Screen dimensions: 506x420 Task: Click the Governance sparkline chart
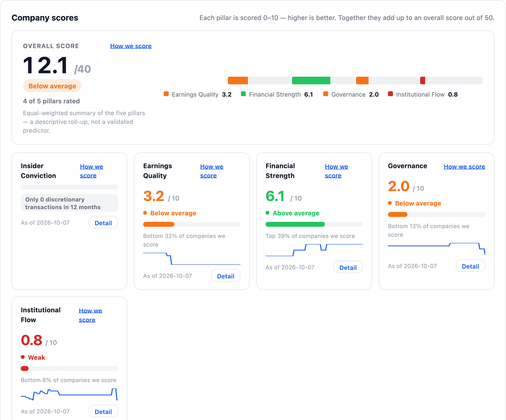(436, 248)
